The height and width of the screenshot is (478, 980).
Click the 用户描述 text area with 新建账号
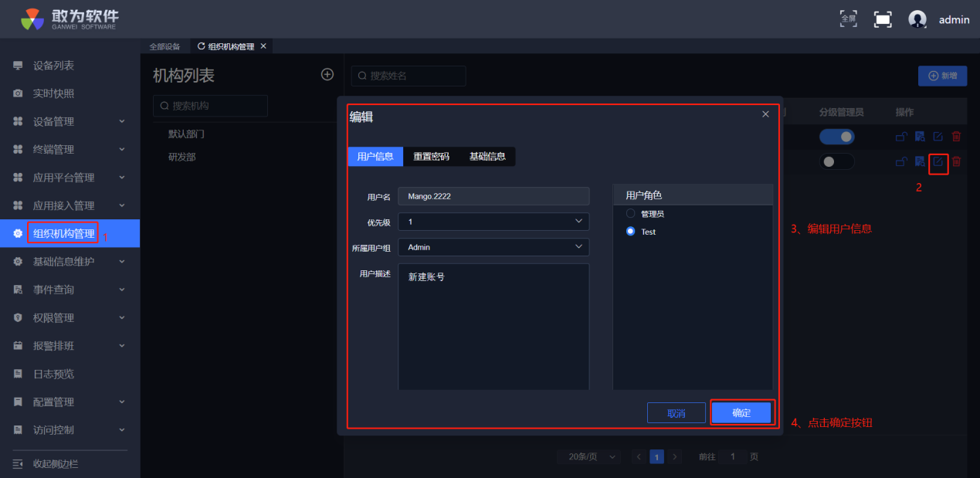click(x=493, y=327)
